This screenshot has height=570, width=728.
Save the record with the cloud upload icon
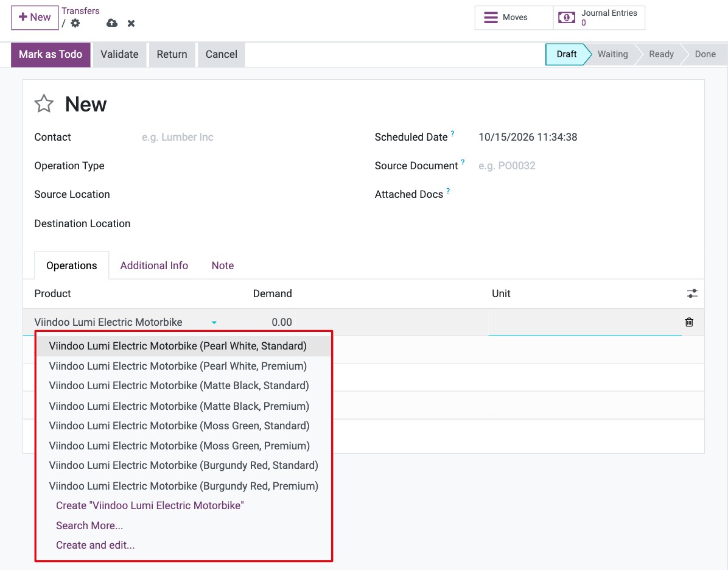[x=112, y=23]
